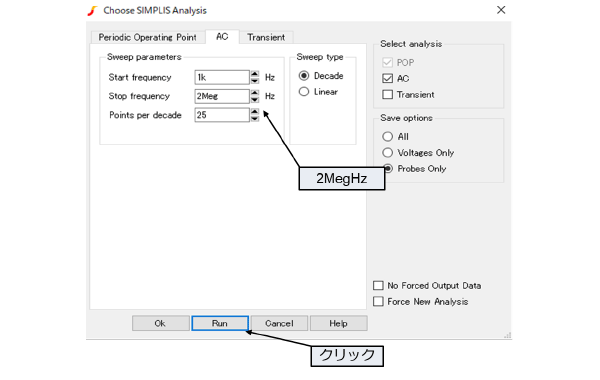Choose Probes Only save option
Viewport: 600px width, 380px height.
(388, 169)
